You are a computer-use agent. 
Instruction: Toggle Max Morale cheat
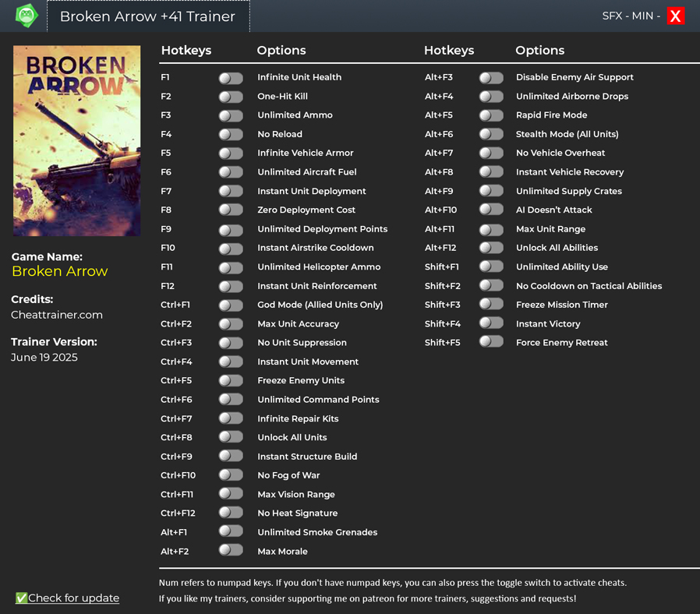[231, 550]
